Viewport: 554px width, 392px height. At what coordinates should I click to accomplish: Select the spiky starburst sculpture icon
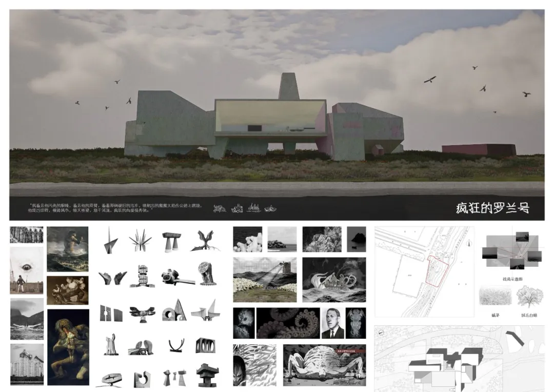140,240
